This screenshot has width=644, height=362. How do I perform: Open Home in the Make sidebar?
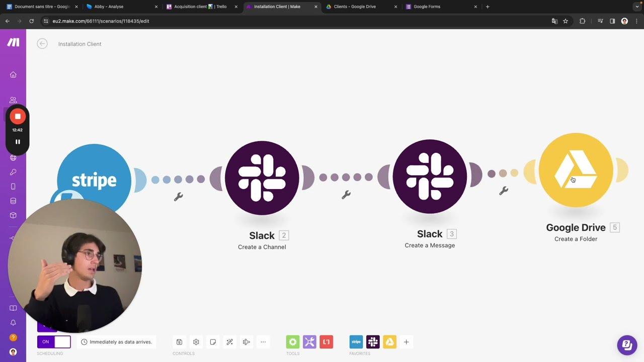coord(13,75)
